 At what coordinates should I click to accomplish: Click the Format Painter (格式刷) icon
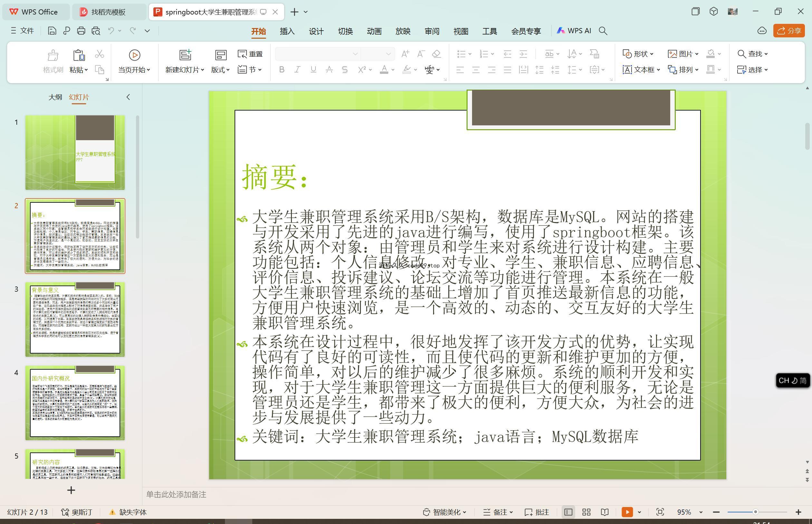53,62
